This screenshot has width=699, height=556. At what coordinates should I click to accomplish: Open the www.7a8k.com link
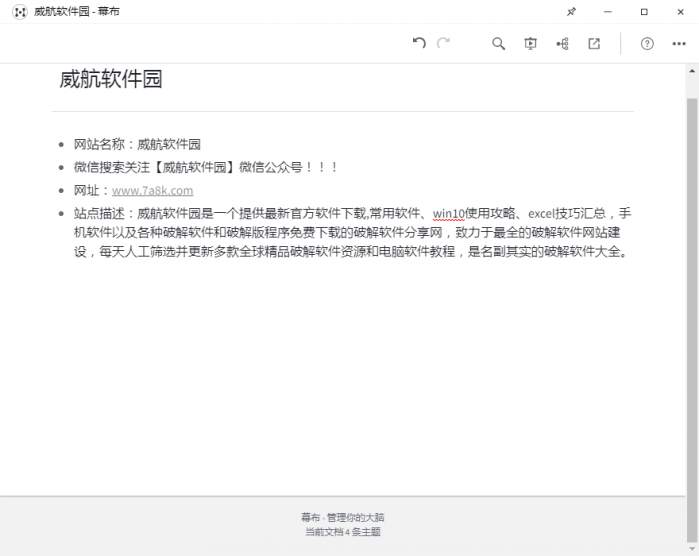tap(152, 191)
